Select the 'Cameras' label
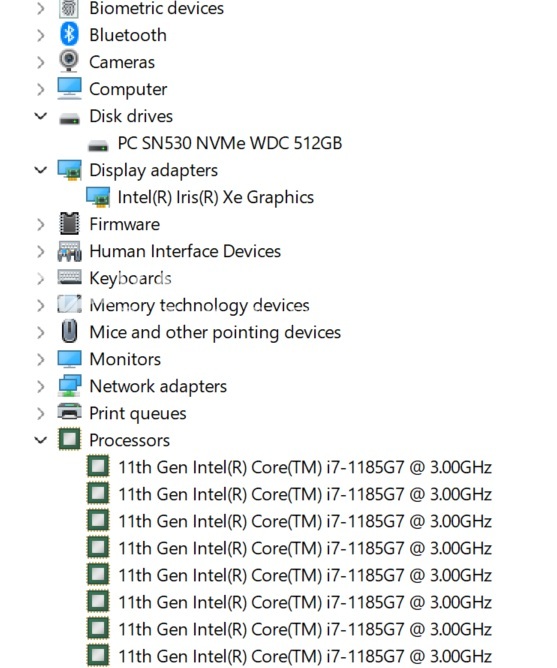The width and height of the screenshot is (557, 668). (122, 62)
